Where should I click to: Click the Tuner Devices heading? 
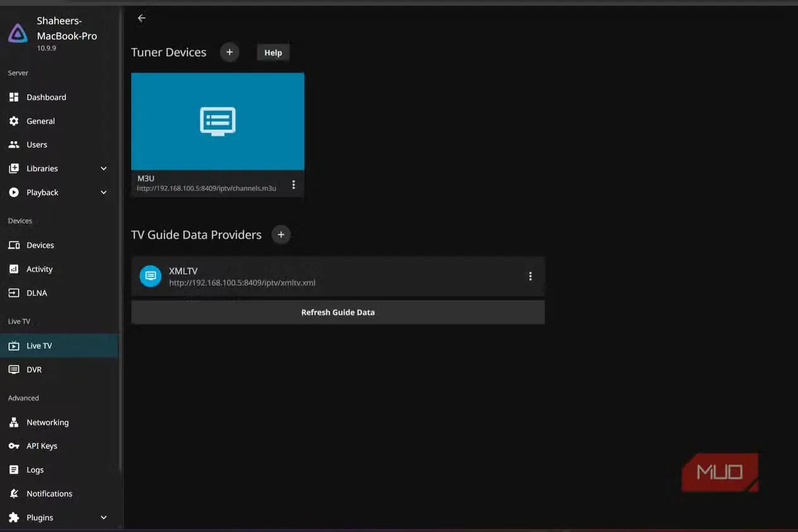[x=168, y=52]
